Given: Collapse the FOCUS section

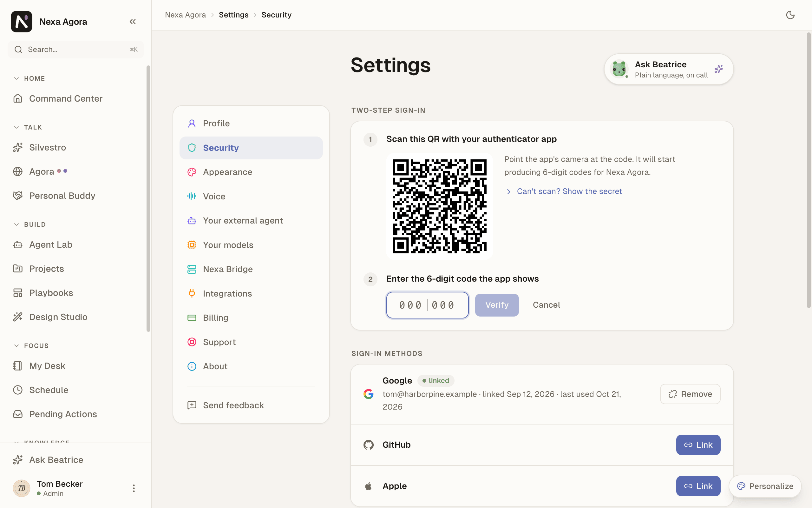Looking at the screenshot, I should (x=31, y=346).
